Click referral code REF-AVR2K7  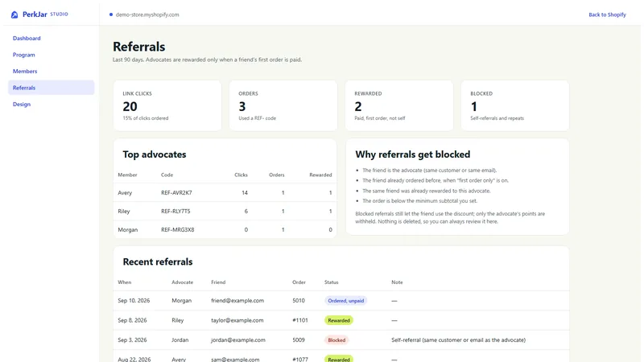coord(176,192)
